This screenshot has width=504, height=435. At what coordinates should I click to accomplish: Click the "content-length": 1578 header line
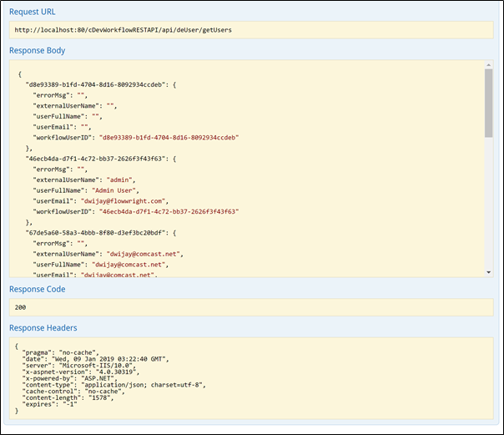(68, 397)
